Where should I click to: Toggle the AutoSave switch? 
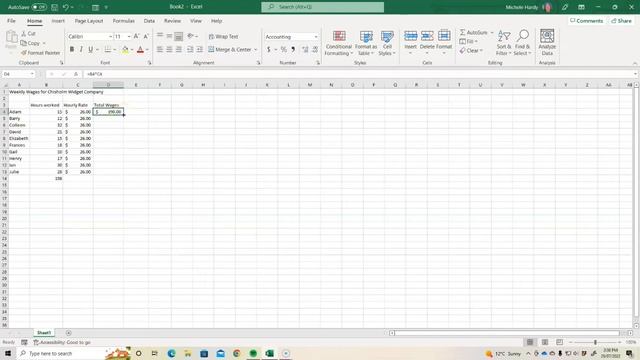[39, 7]
